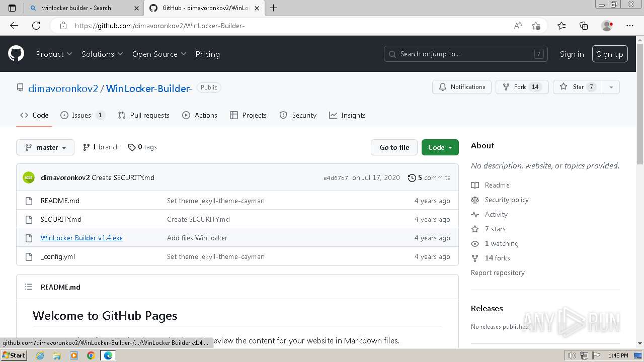Viewport: 644px width, 362px height.
Task: Open the Security policy link
Action: [507, 200]
